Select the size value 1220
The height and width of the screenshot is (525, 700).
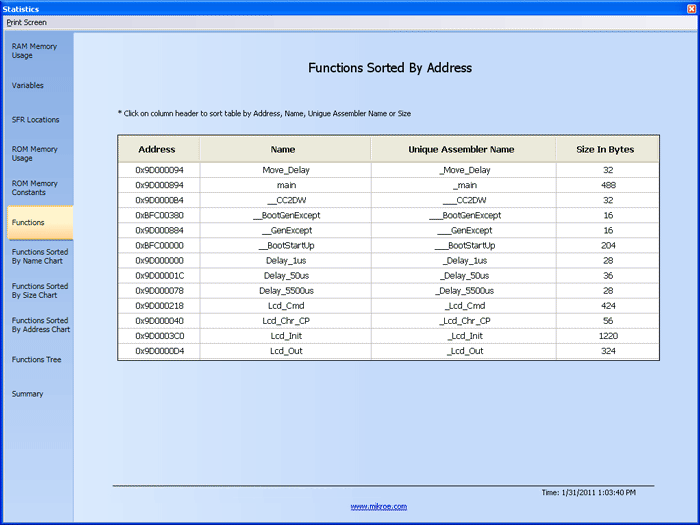[608, 336]
